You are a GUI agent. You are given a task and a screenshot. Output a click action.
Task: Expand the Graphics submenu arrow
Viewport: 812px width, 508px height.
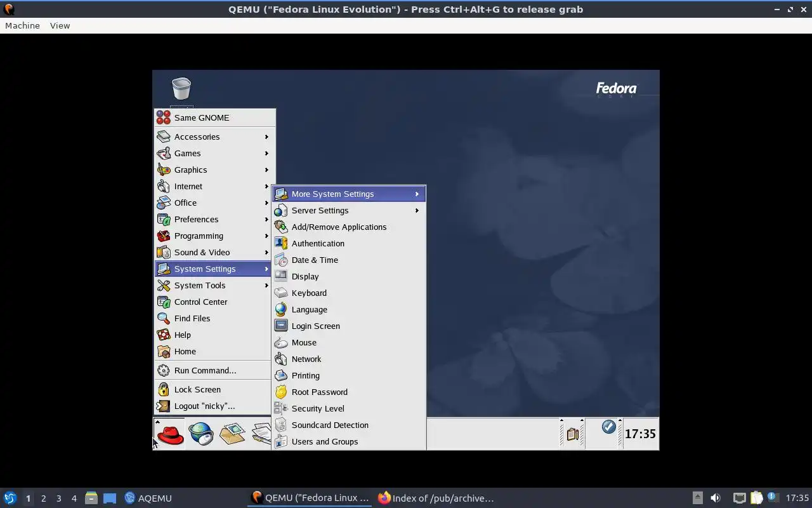(266, 170)
